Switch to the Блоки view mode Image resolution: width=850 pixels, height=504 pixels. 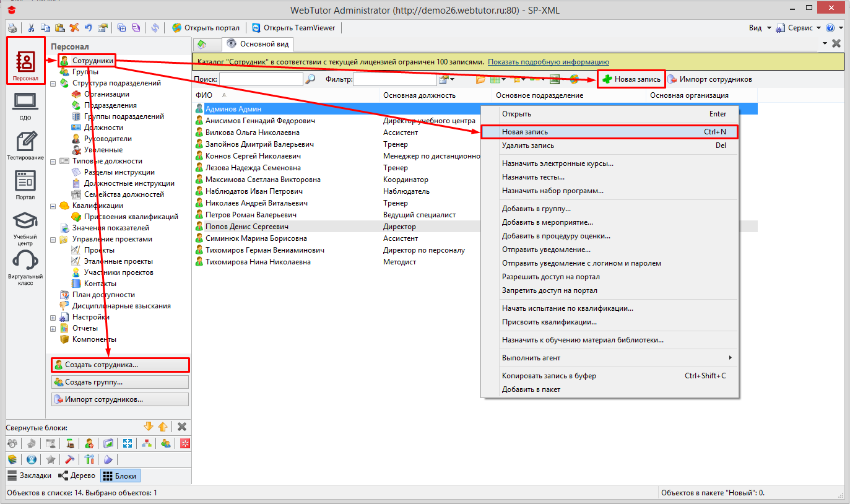[x=120, y=476]
